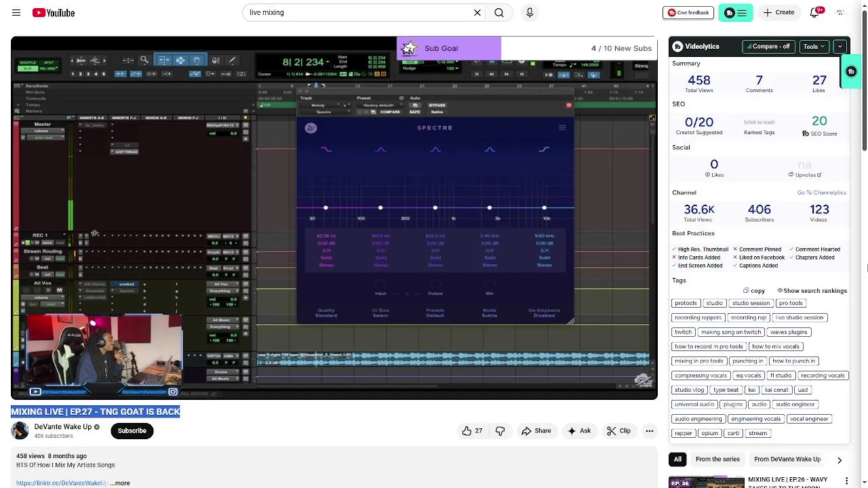Open the YouTube guide hamburger menu
This screenshot has height=488, width=868.
tap(16, 13)
